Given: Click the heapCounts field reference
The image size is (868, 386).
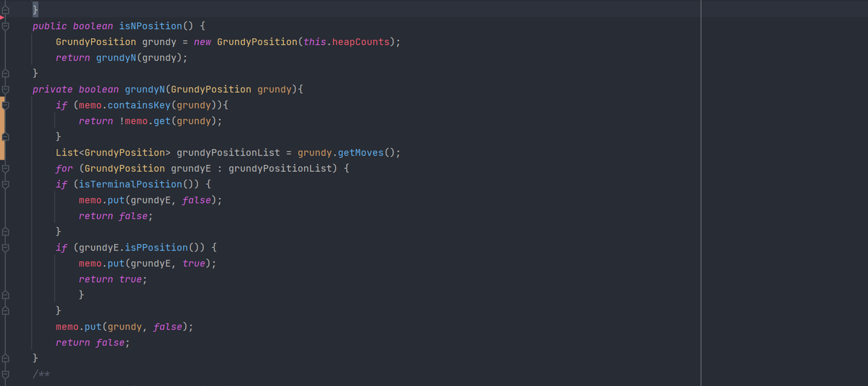Looking at the screenshot, I should pyautogui.click(x=361, y=42).
